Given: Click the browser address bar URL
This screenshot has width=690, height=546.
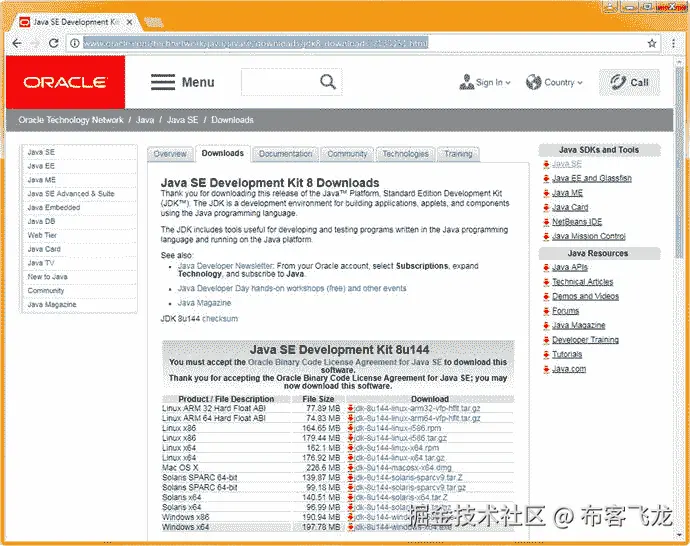Looking at the screenshot, I should [x=255, y=43].
